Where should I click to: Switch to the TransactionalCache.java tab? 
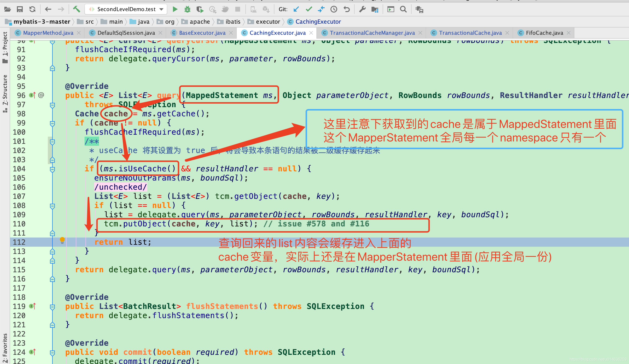(470, 33)
